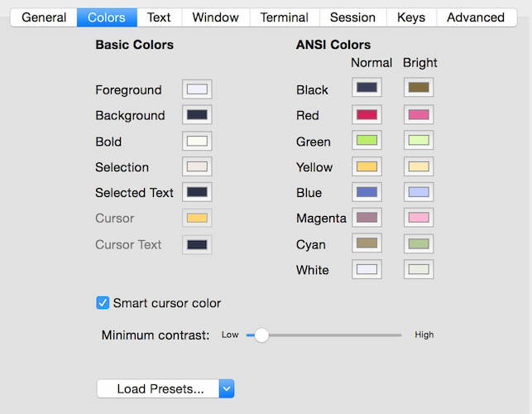Image resolution: width=532 pixels, height=414 pixels.
Task: Click the Background color swatch
Action: pos(197,115)
